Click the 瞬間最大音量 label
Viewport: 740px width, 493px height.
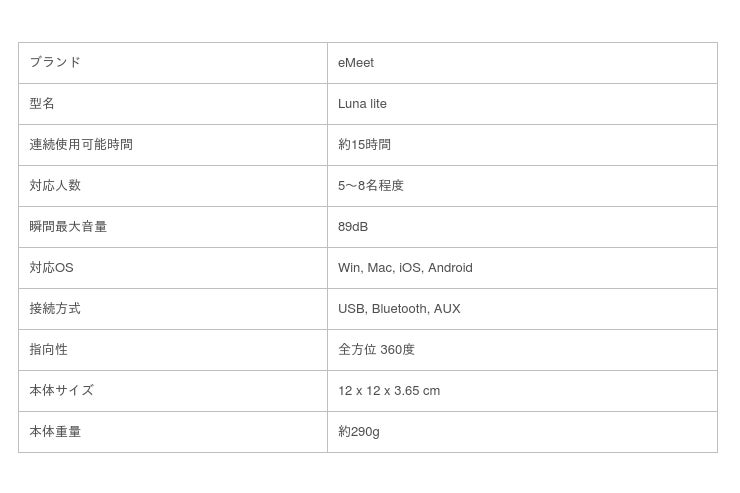point(68,226)
